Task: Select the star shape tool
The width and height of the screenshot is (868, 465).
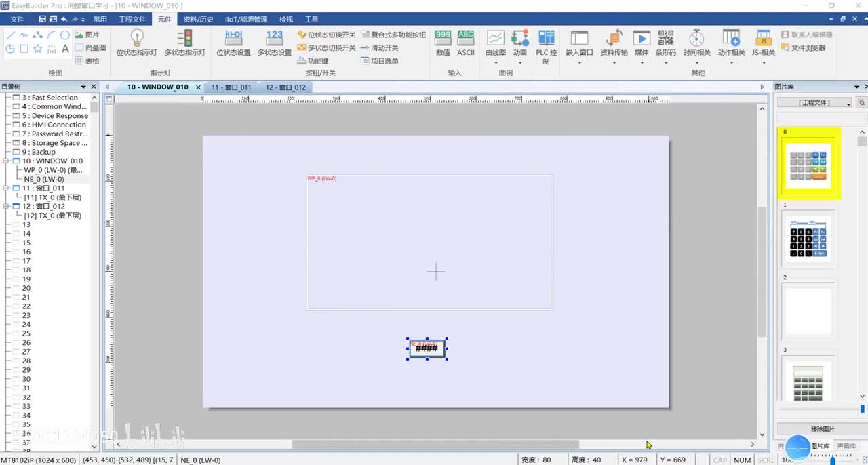Action: pyautogui.click(x=37, y=49)
